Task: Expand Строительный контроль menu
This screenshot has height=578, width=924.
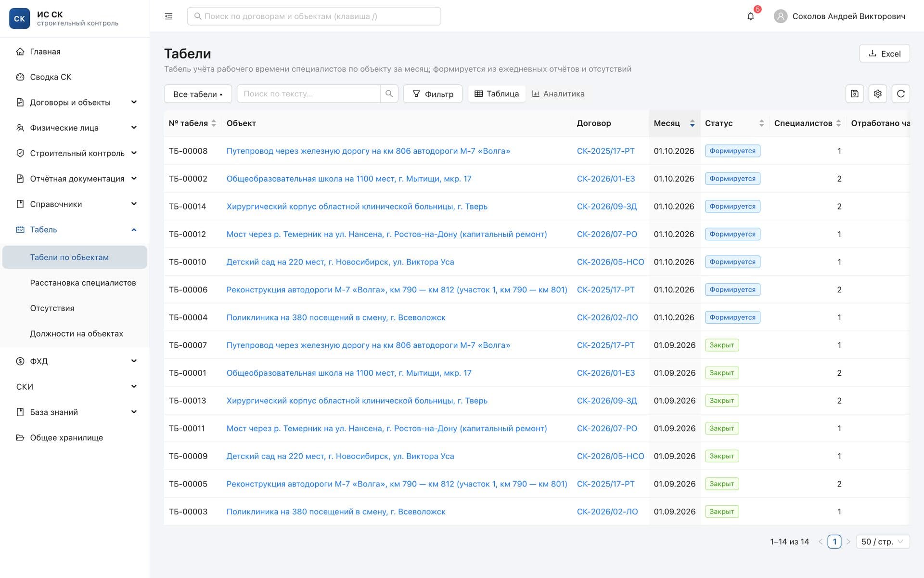Action: pos(75,153)
